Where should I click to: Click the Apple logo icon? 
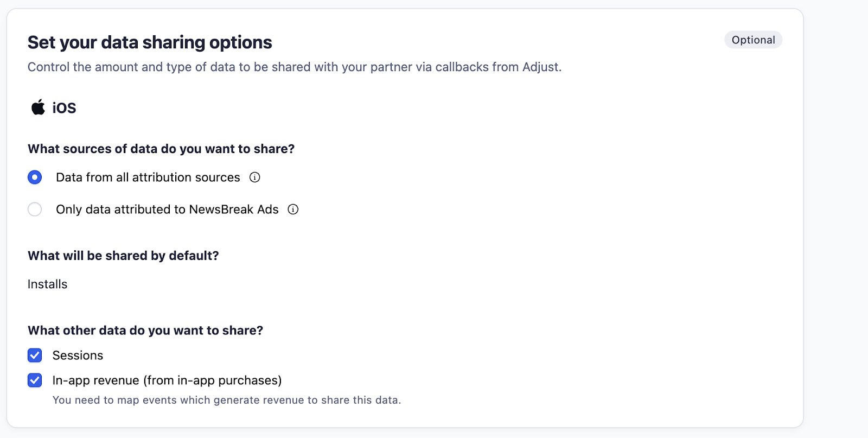point(38,107)
